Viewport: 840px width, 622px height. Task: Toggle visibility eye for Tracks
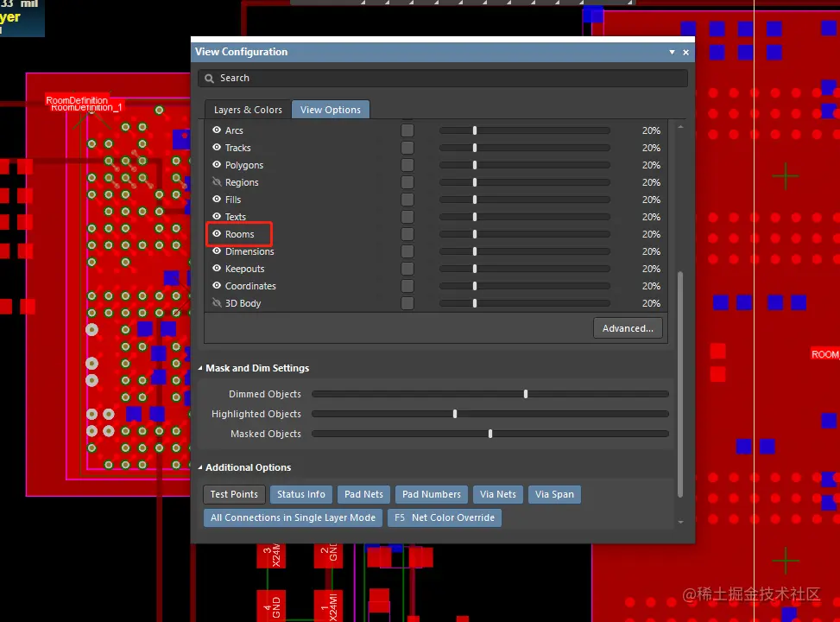pos(217,147)
